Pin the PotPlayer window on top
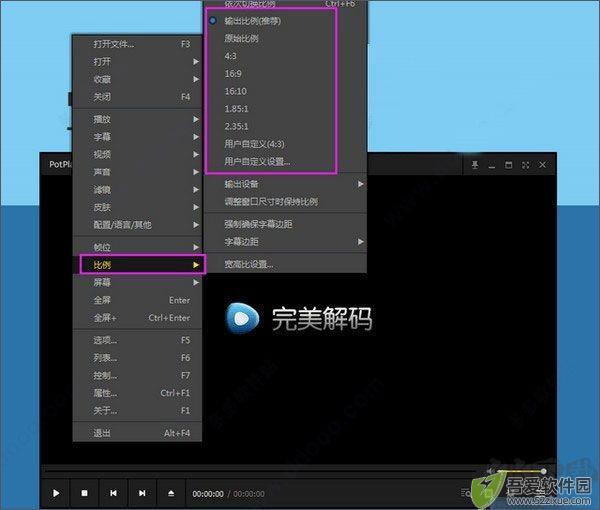The image size is (600, 510). tap(475, 165)
